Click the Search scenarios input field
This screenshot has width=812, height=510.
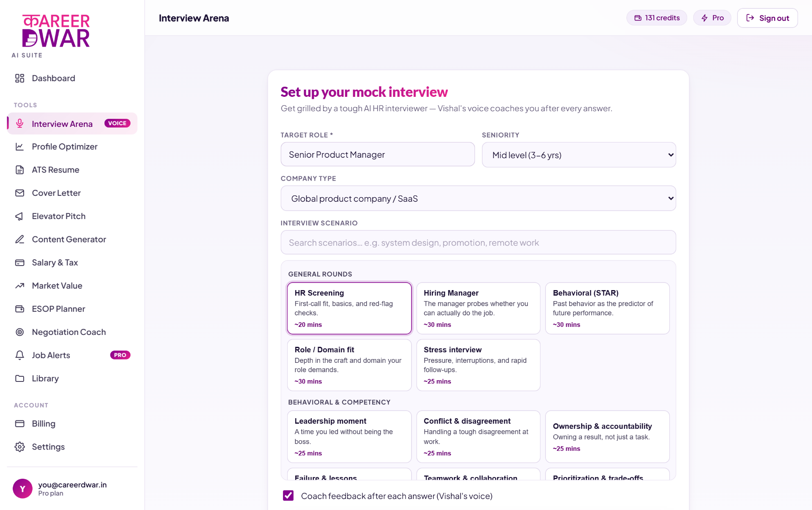478,242
